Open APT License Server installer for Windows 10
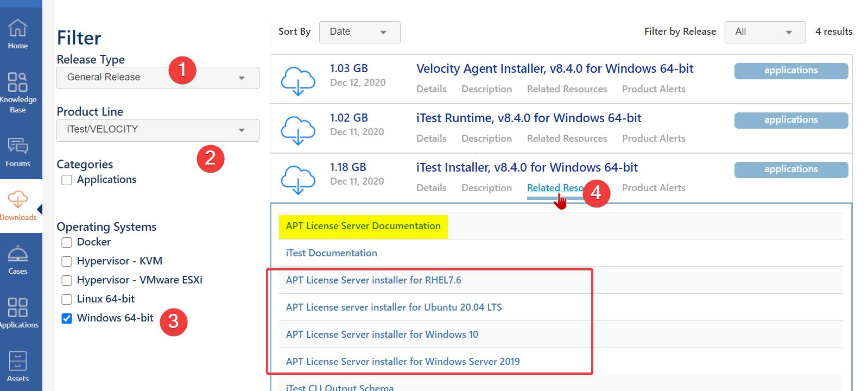Screen dimensions: 868x391 pyautogui.click(x=382, y=335)
